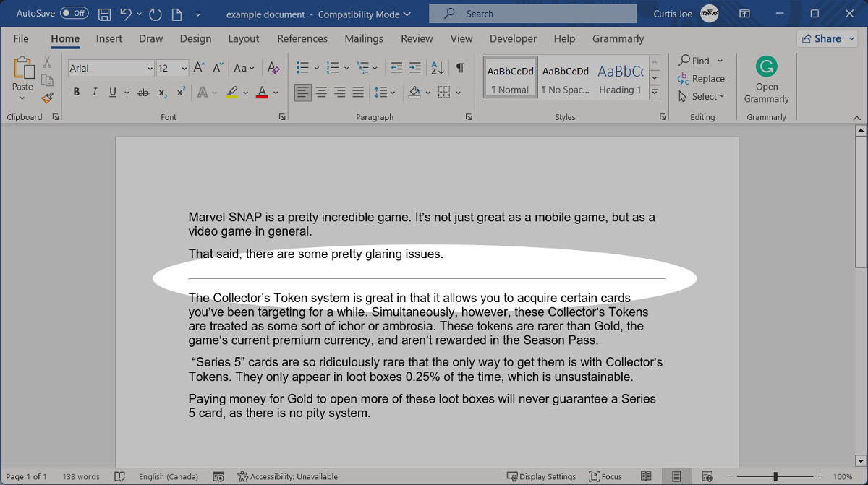The height and width of the screenshot is (485, 868).
Task: Click the Share button
Action: tap(827, 38)
